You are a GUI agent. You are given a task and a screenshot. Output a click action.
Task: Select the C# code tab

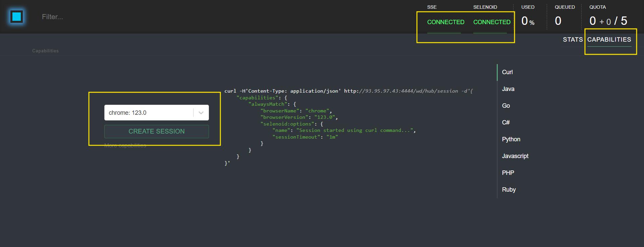[x=506, y=122]
